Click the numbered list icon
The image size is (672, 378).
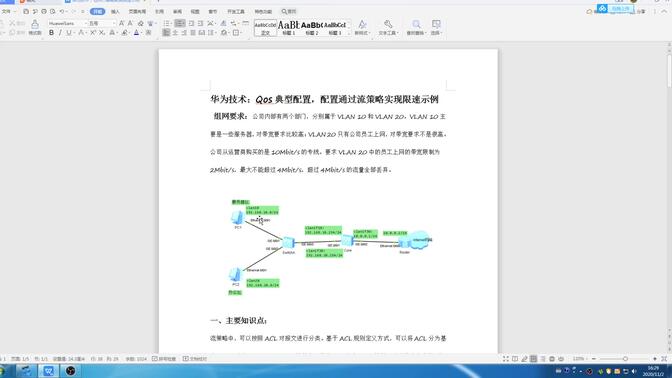(x=180, y=23)
